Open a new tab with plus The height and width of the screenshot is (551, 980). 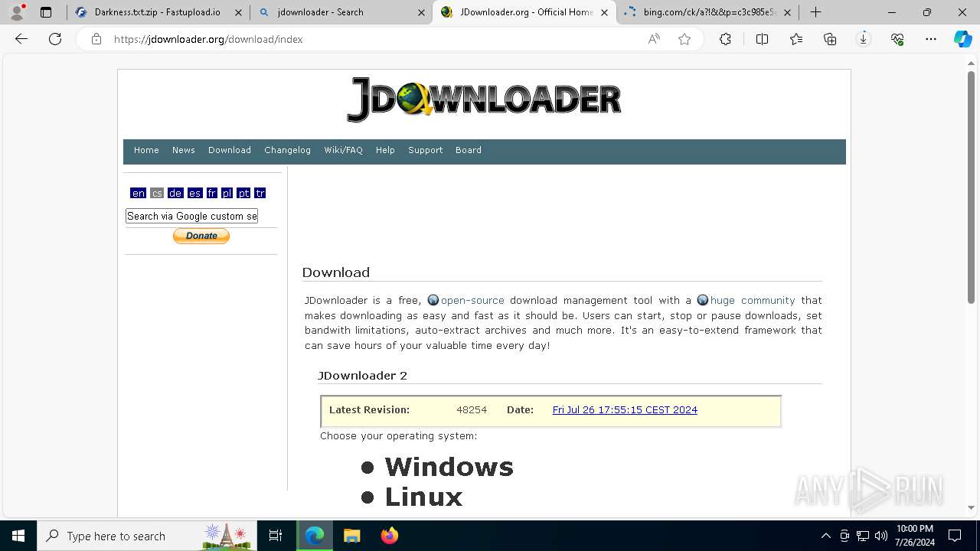point(816,12)
